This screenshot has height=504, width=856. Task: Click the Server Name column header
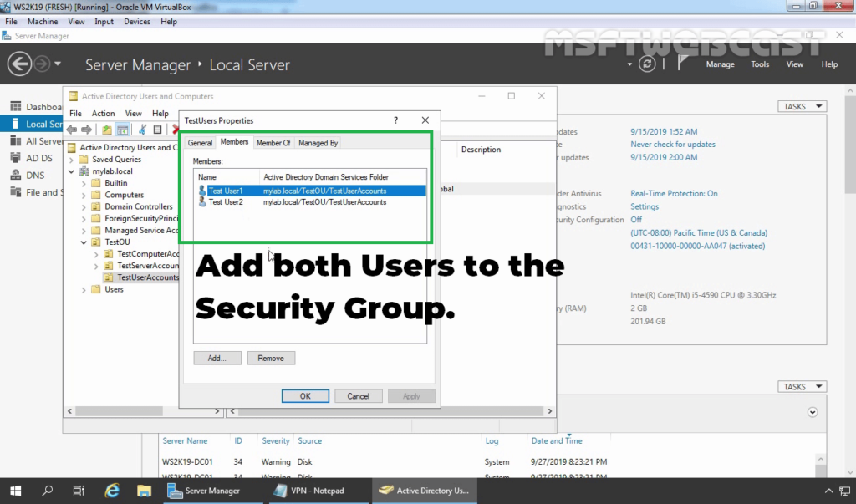click(x=185, y=440)
